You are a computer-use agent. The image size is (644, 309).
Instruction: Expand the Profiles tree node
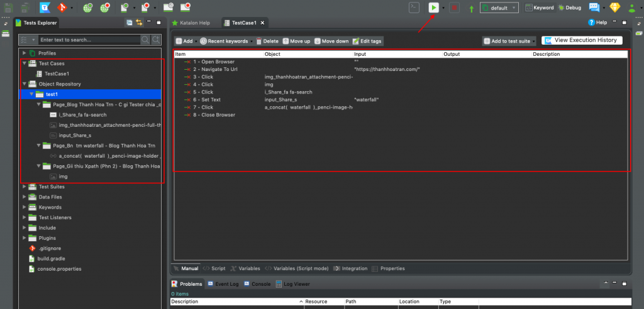click(x=25, y=53)
